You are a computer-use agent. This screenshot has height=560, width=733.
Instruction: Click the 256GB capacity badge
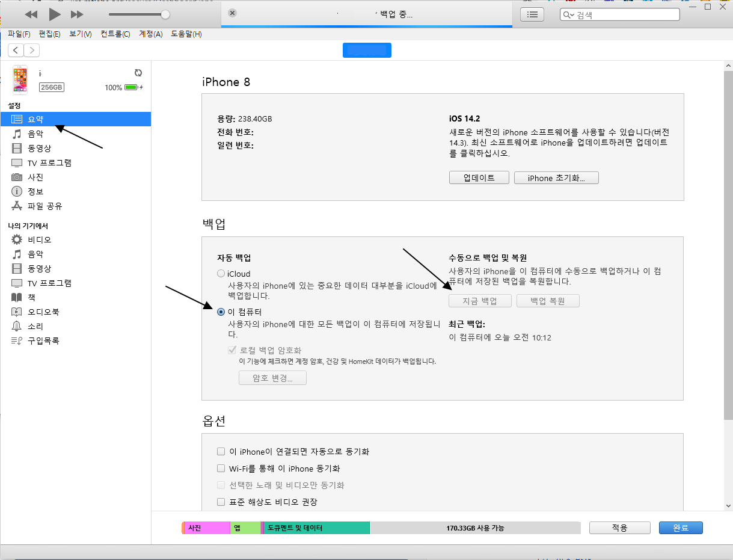[52, 87]
